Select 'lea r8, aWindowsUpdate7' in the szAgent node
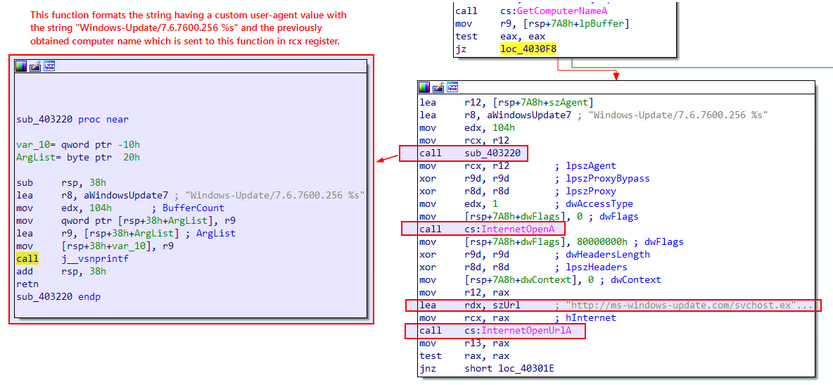Screen dimensions: 833x385 594,116
